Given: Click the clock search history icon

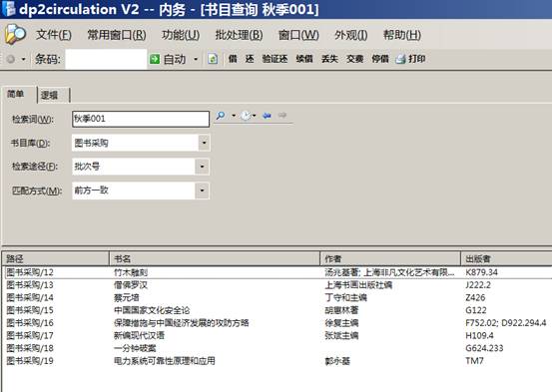Looking at the screenshot, I should pos(246,115).
